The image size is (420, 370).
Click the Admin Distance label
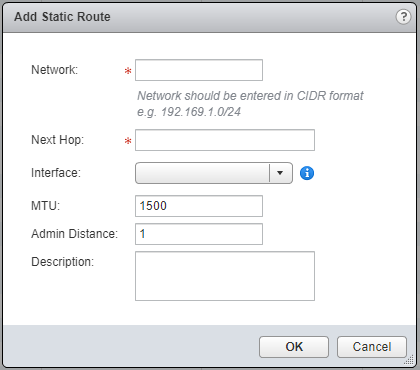[75, 234]
